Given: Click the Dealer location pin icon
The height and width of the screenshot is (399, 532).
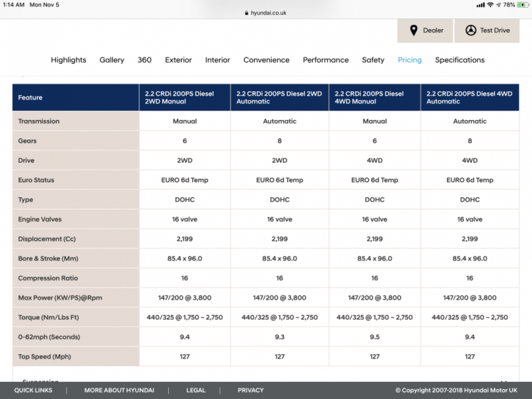Looking at the screenshot, I should tap(414, 31).
